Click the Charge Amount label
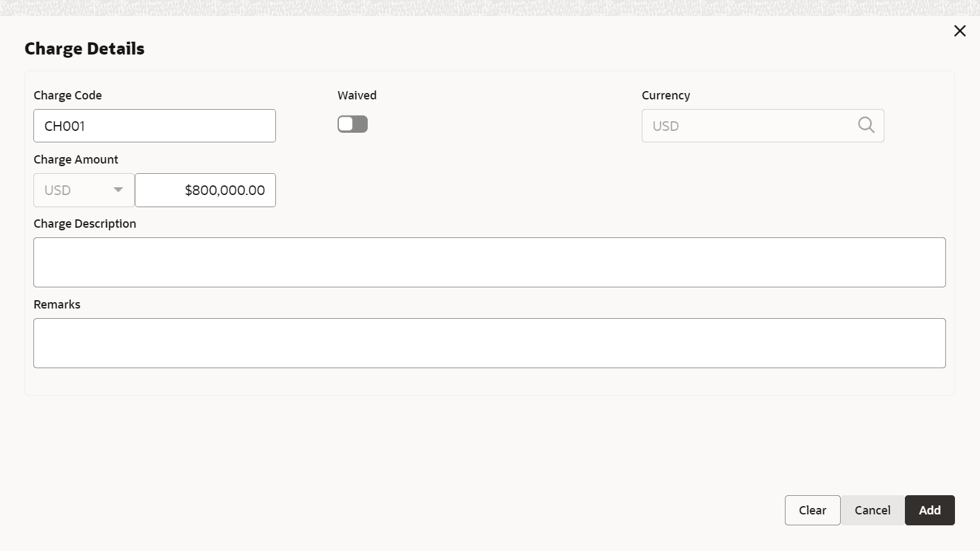This screenshot has height=551, width=980. (x=76, y=159)
